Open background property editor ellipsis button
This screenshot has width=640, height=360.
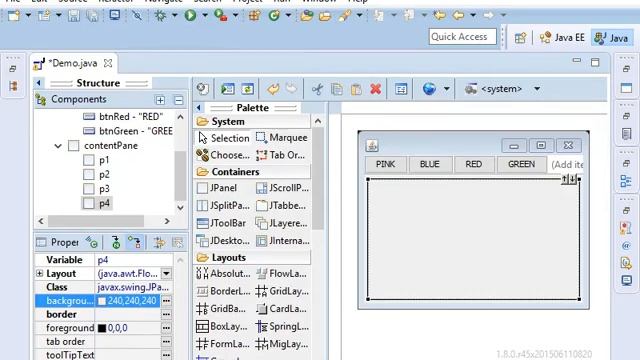166,301
